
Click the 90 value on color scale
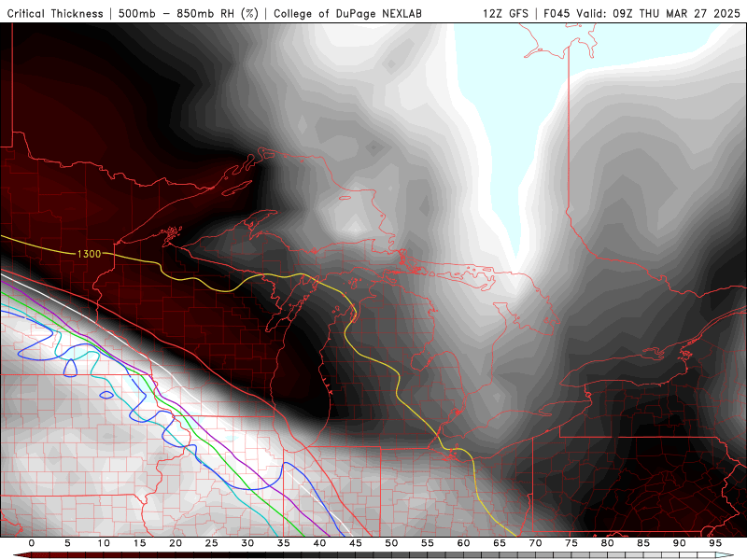(679, 543)
